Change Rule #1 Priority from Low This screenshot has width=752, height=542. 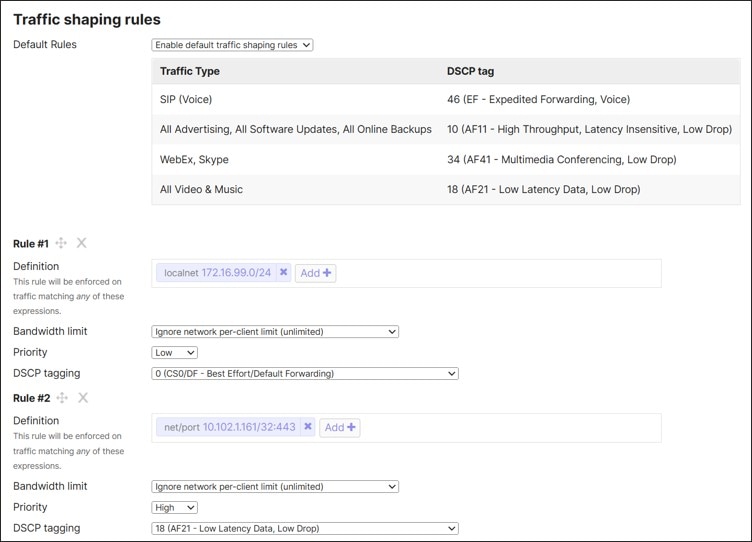pyautogui.click(x=174, y=353)
